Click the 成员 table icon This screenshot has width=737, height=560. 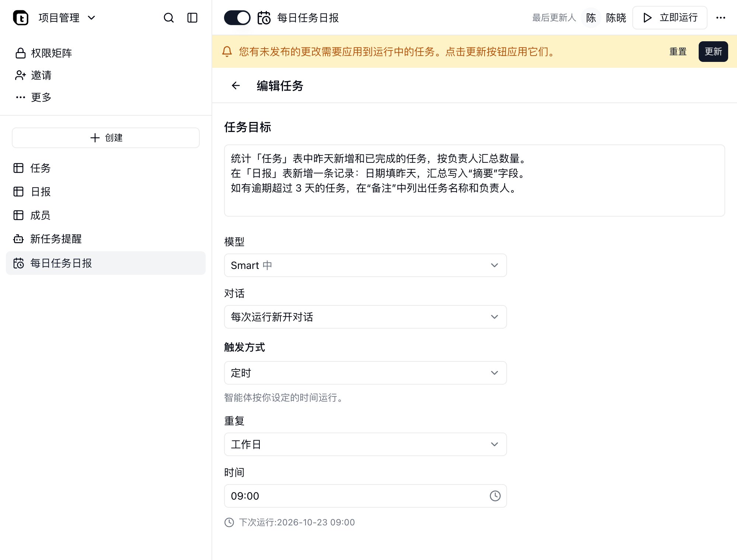(18, 215)
